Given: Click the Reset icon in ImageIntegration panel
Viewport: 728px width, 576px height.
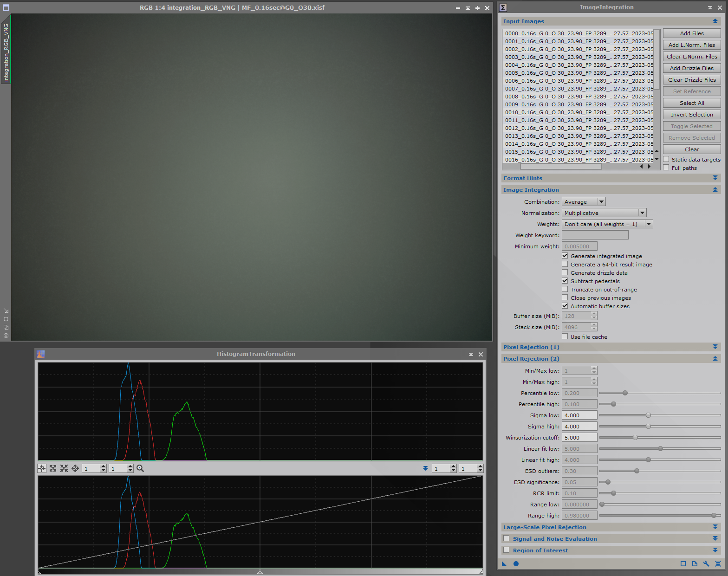Looking at the screenshot, I should 718,564.
